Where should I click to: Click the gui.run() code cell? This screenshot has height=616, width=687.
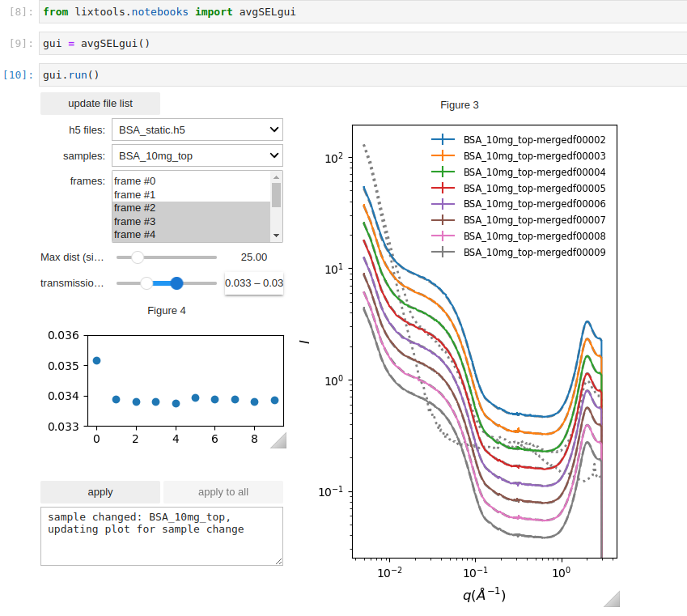[363, 75]
